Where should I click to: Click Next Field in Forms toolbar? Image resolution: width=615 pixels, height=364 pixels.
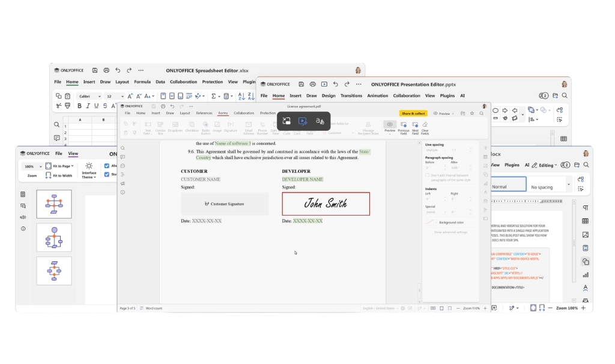tap(415, 128)
